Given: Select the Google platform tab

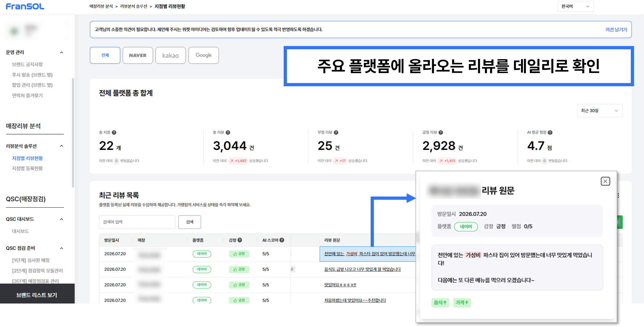Looking at the screenshot, I should coord(204,55).
